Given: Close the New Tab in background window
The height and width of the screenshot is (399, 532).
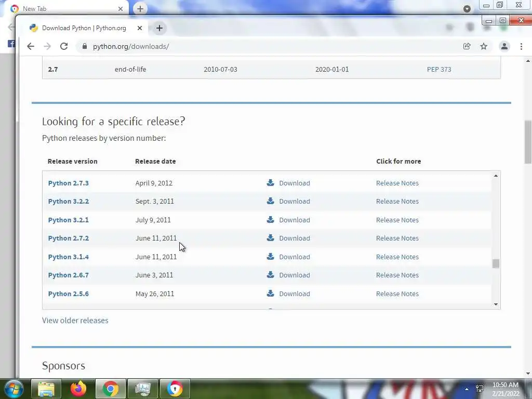Looking at the screenshot, I should click(x=121, y=9).
